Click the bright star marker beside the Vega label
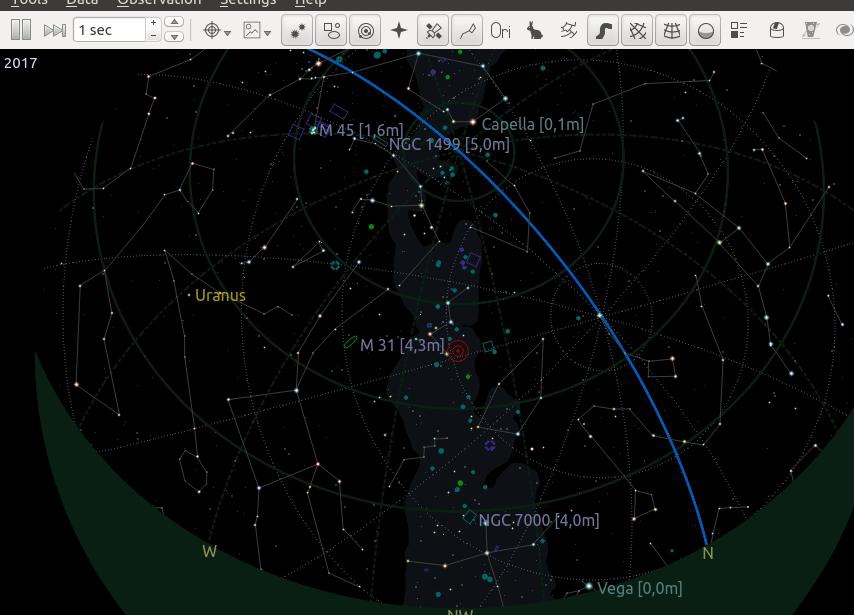 pos(589,586)
